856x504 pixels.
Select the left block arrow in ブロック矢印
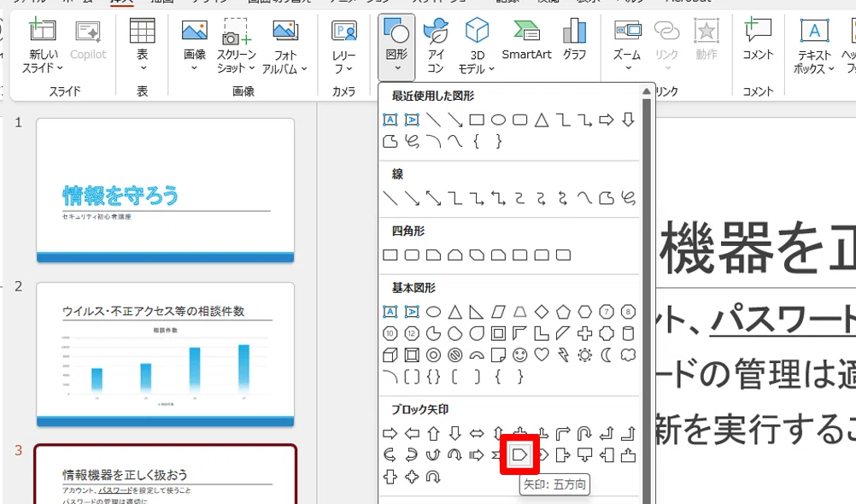pos(412,434)
